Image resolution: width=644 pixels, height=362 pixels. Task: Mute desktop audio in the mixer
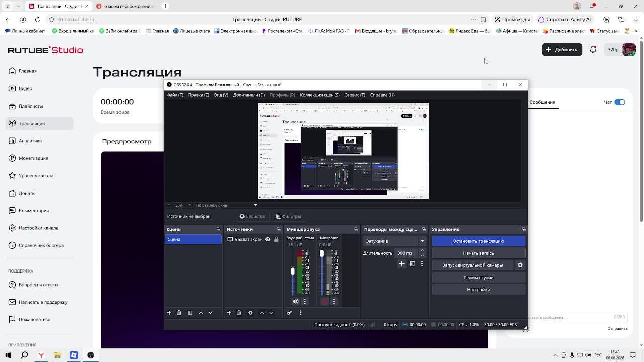point(296,301)
